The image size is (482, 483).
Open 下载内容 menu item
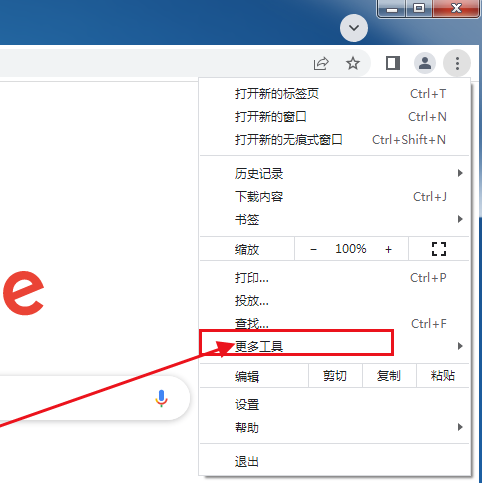coord(334,197)
